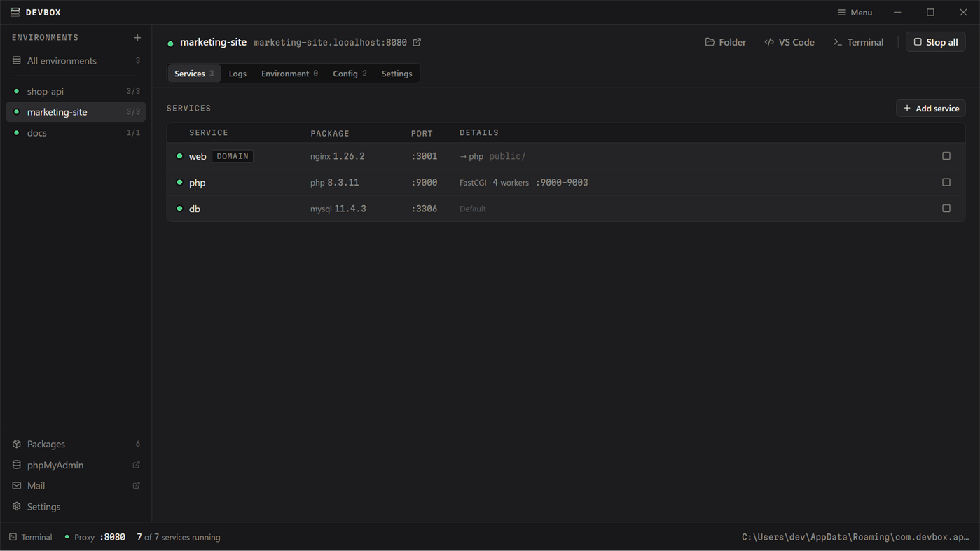Open marketing-site URL external link icon
This screenshot has width=980, height=551.
click(x=417, y=42)
